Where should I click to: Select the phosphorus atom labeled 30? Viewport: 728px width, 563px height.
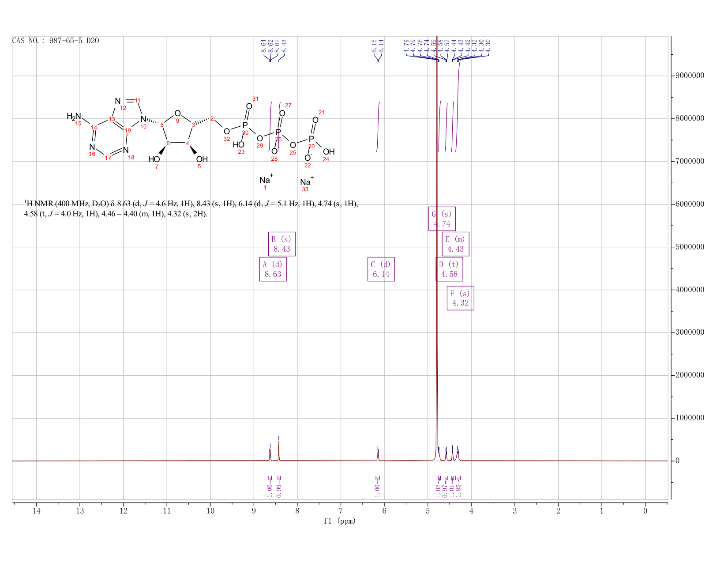click(245, 125)
